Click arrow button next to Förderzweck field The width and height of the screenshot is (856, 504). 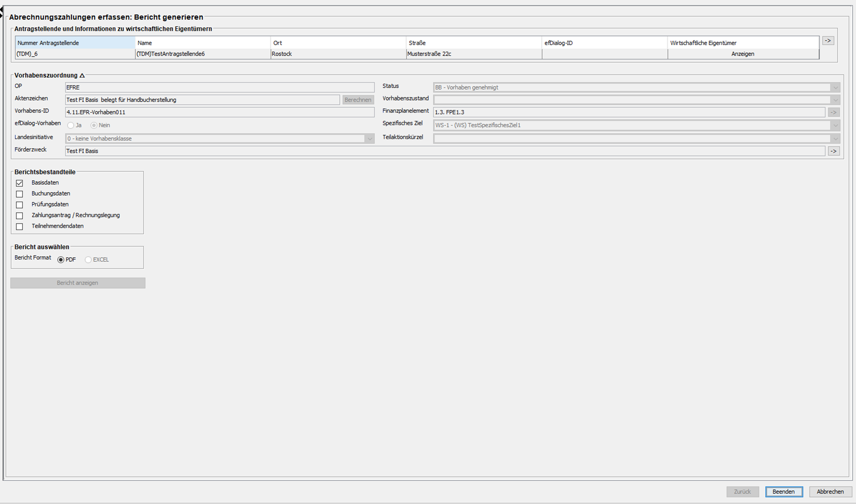click(833, 151)
